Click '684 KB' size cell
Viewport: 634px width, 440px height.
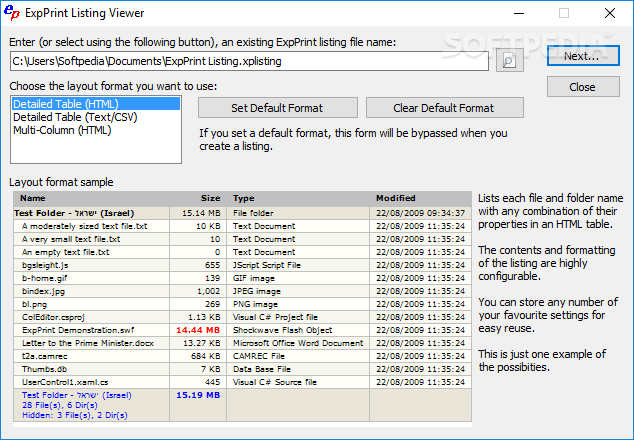click(x=205, y=356)
